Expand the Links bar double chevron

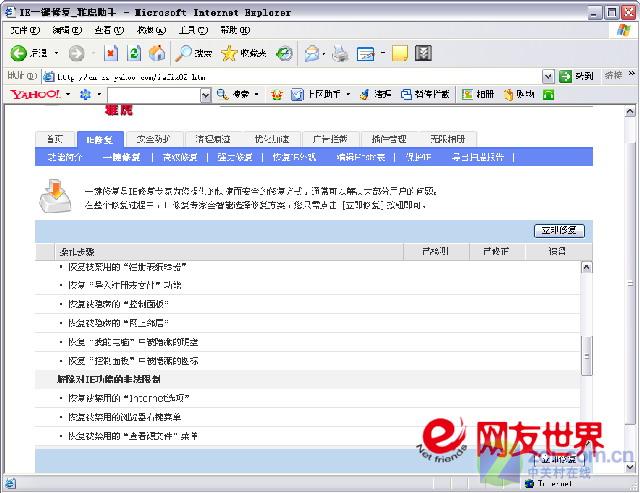click(x=632, y=74)
